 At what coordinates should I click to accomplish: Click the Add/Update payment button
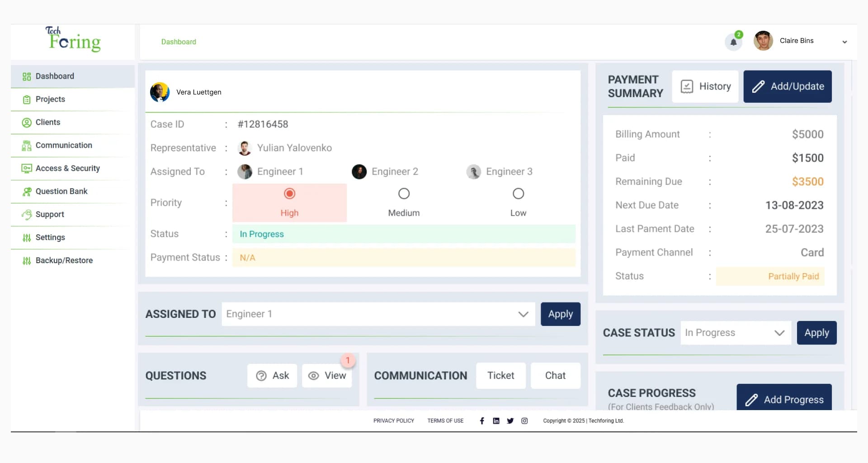(x=788, y=86)
